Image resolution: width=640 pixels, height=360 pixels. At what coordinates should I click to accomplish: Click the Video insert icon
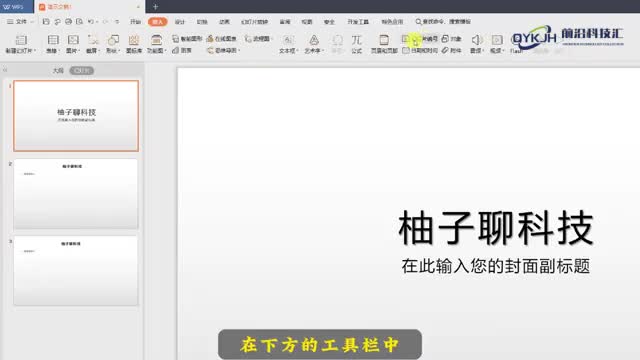[497, 40]
